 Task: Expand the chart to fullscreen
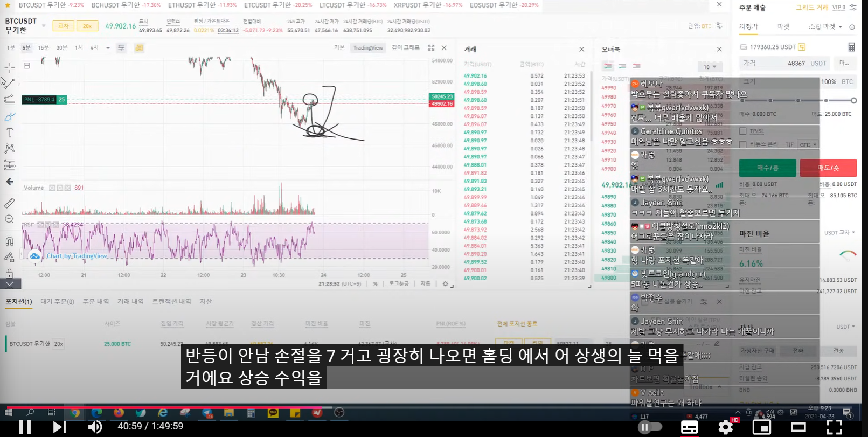point(431,48)
